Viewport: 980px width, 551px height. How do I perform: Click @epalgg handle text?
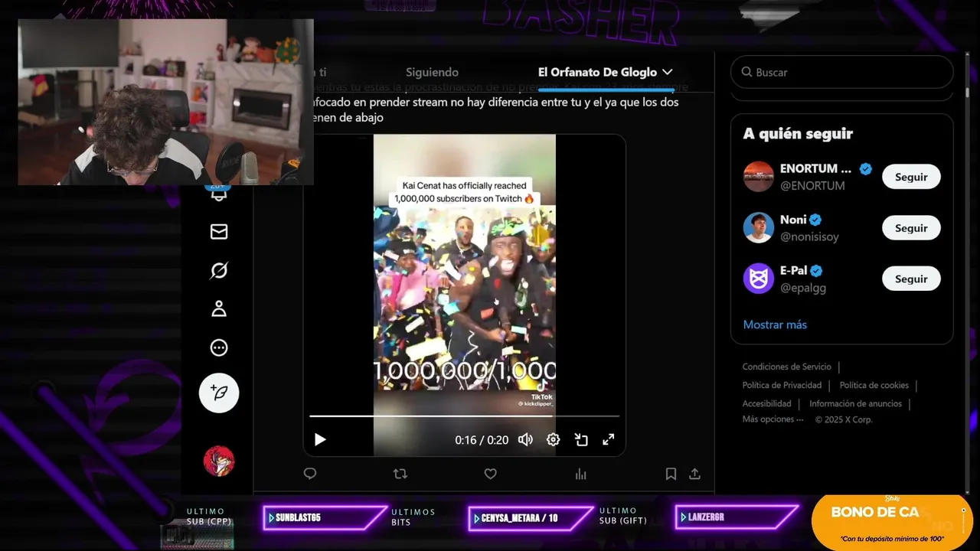tap(802, 288)
